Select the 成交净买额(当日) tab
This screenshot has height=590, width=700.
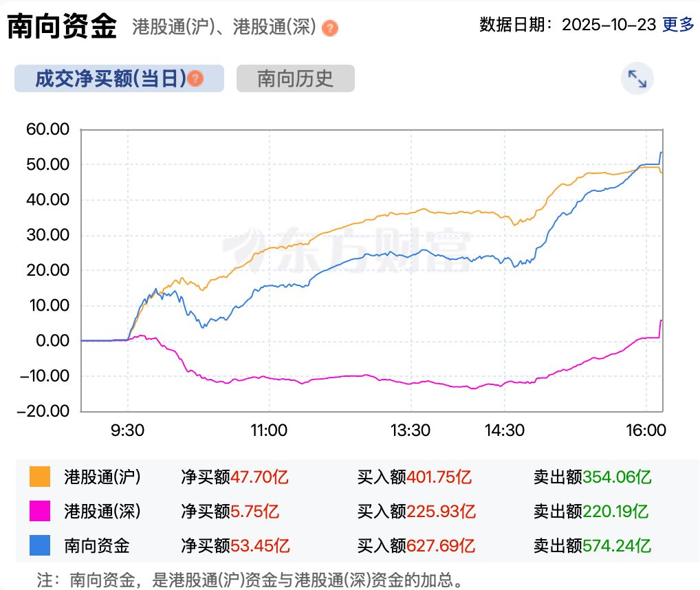[110, 78]
